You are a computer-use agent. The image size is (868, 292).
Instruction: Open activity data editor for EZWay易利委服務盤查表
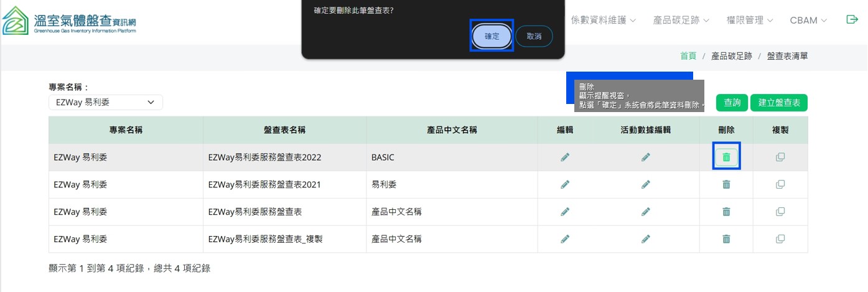(646, 212)
